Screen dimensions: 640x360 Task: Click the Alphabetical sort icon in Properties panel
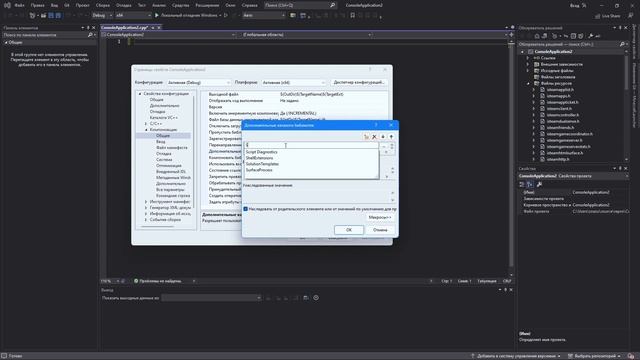(530, 184)
